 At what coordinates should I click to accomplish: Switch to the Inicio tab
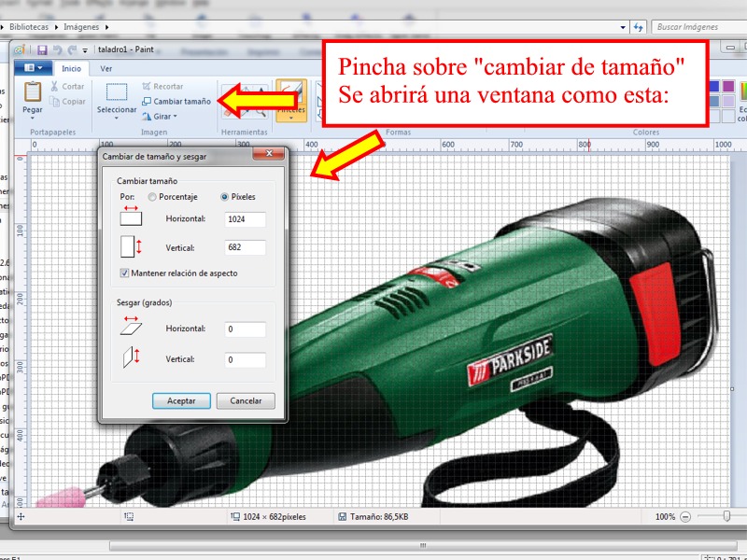coord(71,68)
